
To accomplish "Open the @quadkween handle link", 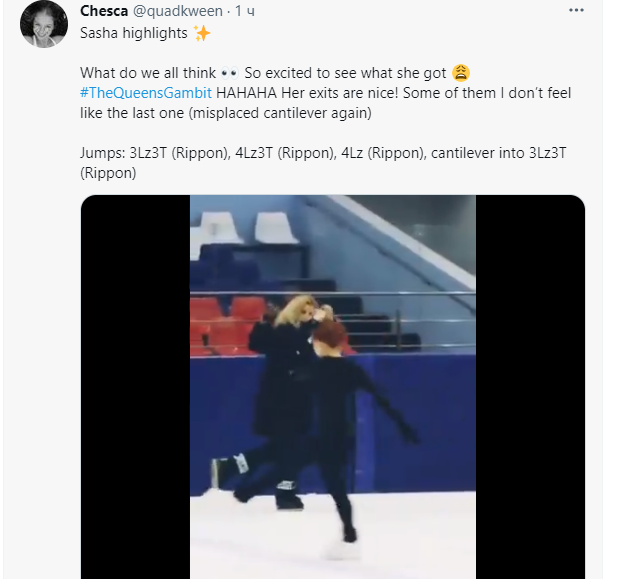I will [174, 10].
